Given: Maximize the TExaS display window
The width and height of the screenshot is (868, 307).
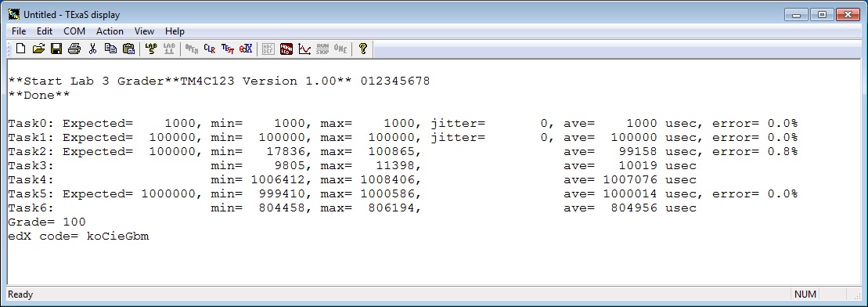Looking at the screenshot, I should [823, 14].
